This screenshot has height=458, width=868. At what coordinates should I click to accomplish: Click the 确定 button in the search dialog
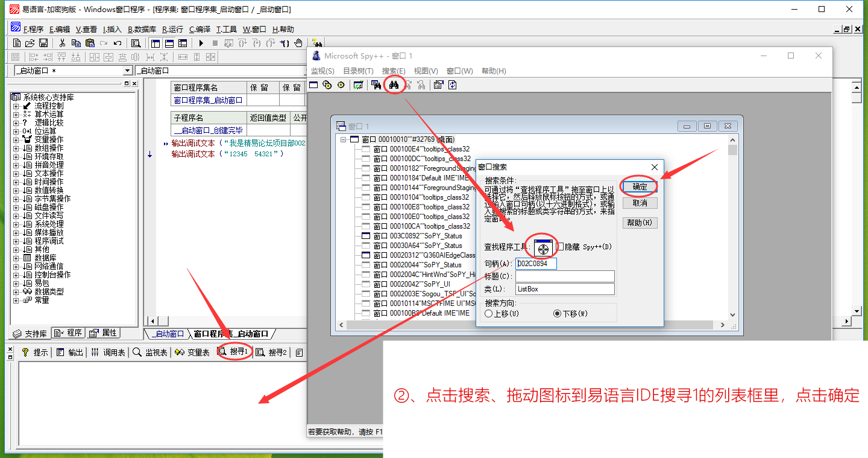(x=640, y=187)
